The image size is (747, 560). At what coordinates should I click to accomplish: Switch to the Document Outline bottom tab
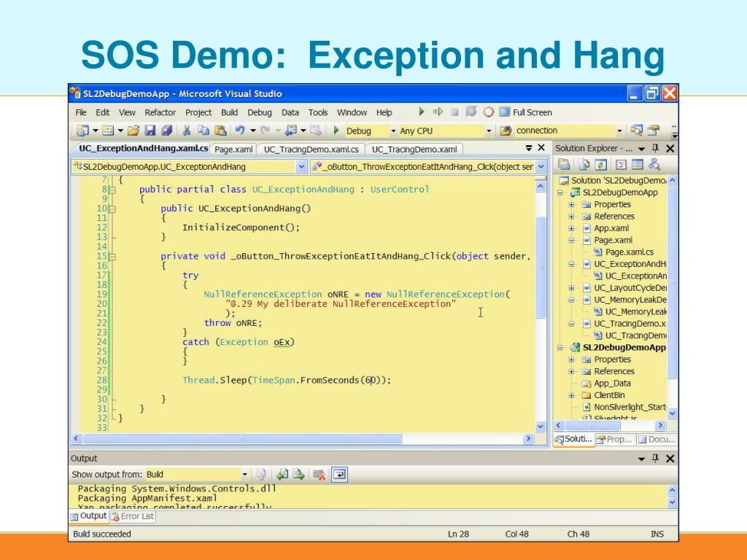(x=657, y=439)
